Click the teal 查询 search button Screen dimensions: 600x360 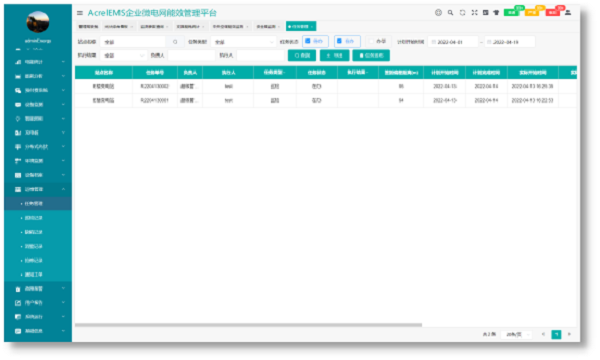point(302,55)
